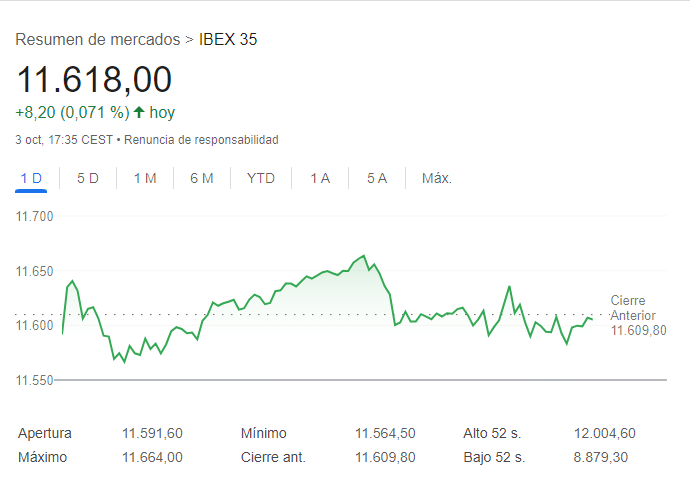Click the green up arrow icon
The width and height of the screenshot is (690, 480).
pyautogui.click(x=139, y=112)
